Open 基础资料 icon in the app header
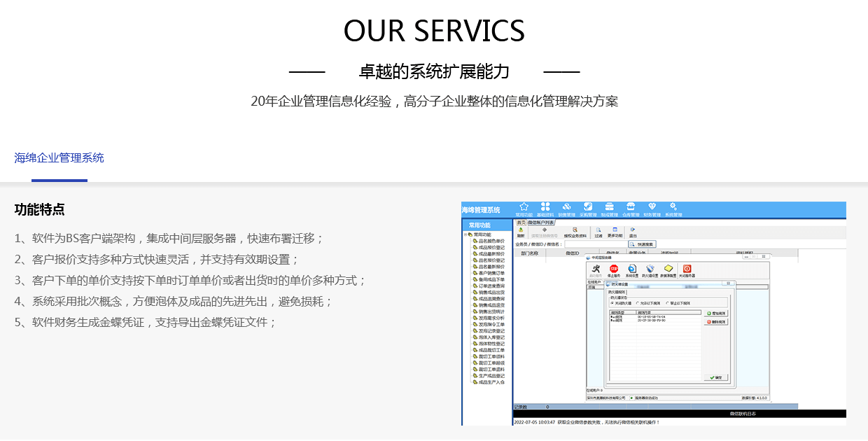 click(545, 209)
